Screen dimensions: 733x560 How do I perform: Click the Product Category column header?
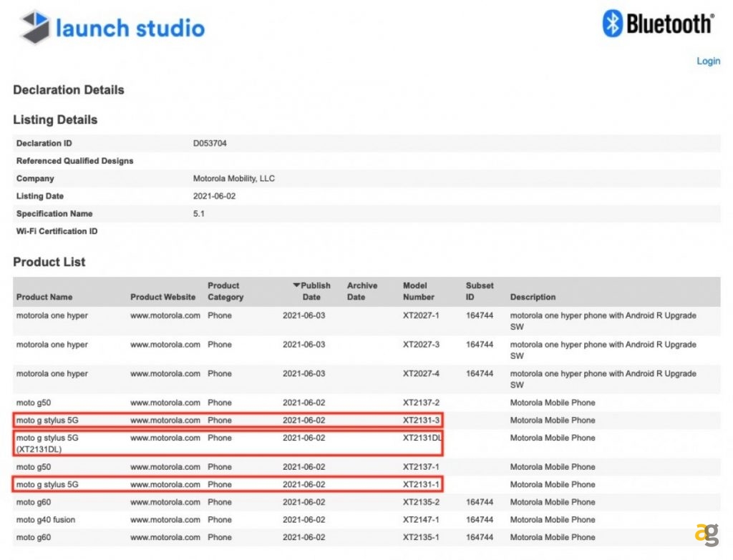pos(225,291)
